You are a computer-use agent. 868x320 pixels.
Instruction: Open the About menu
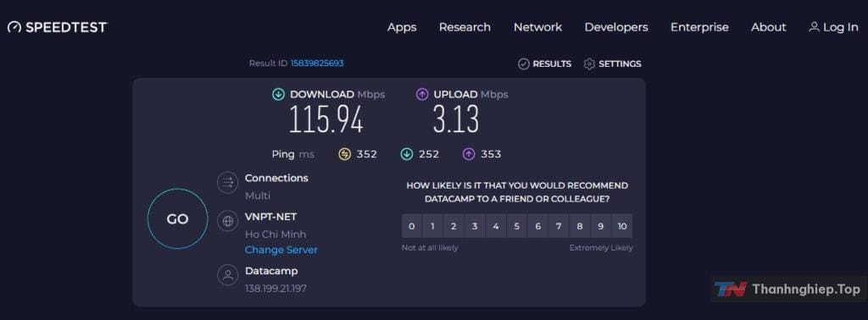768,27
